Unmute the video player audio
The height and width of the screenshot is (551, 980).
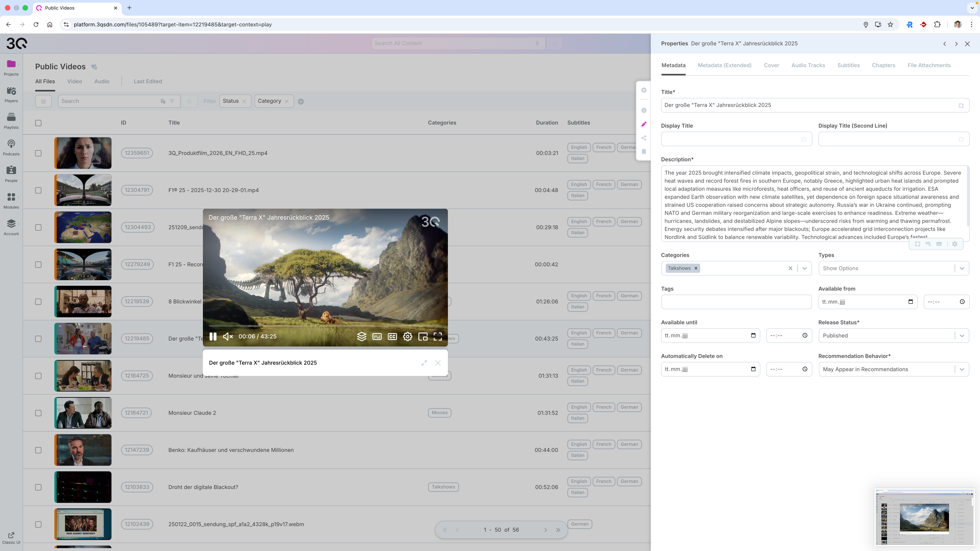click(x=228, y=337)
